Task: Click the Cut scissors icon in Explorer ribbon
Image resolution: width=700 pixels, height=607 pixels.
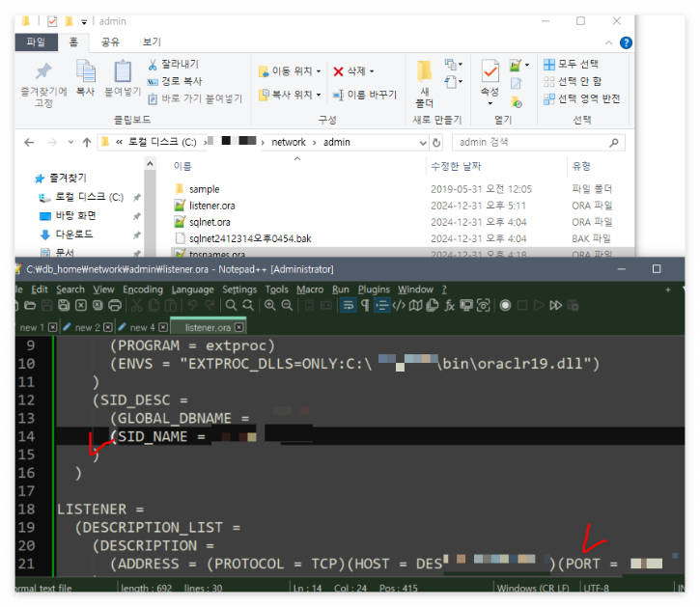Action: tap(153, 65)
